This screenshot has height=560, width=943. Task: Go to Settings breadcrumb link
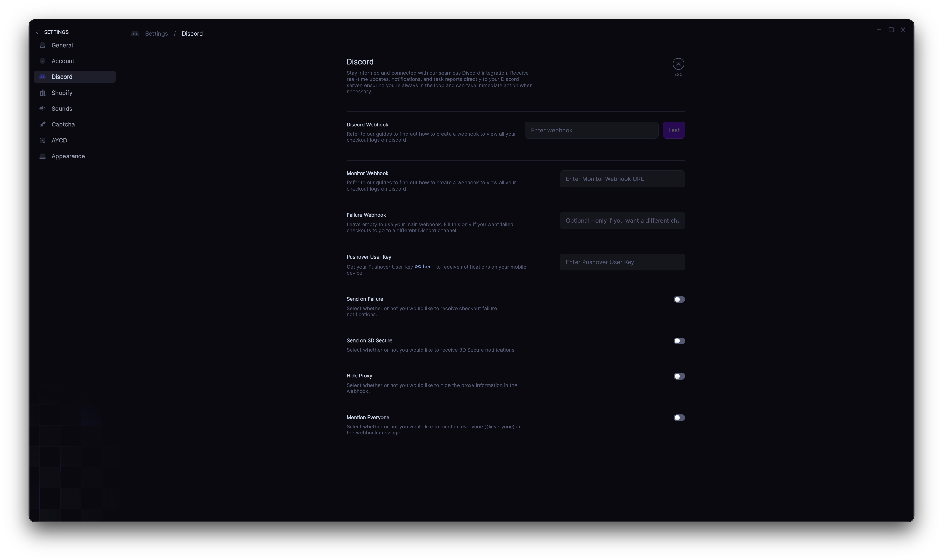(156, 34)
